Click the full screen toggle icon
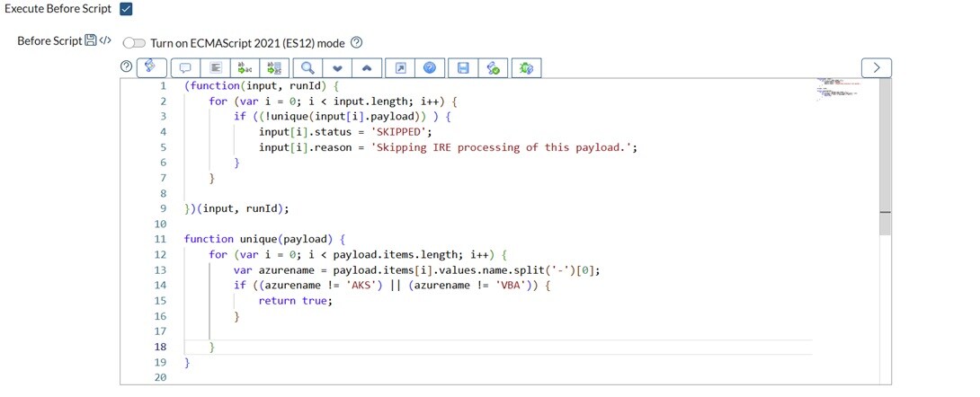 click(x=401, y=67)
